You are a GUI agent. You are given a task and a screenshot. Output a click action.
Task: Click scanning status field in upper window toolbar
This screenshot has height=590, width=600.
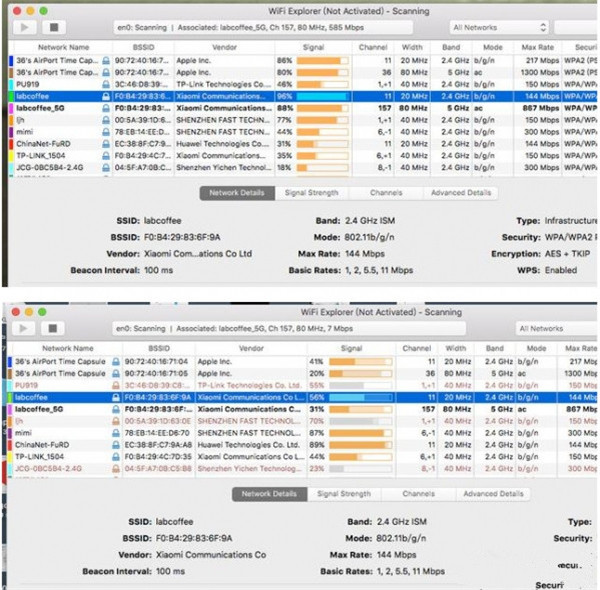[263, 28]
